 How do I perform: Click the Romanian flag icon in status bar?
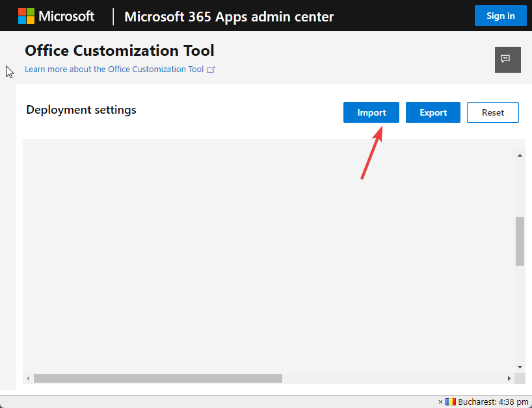451,402
